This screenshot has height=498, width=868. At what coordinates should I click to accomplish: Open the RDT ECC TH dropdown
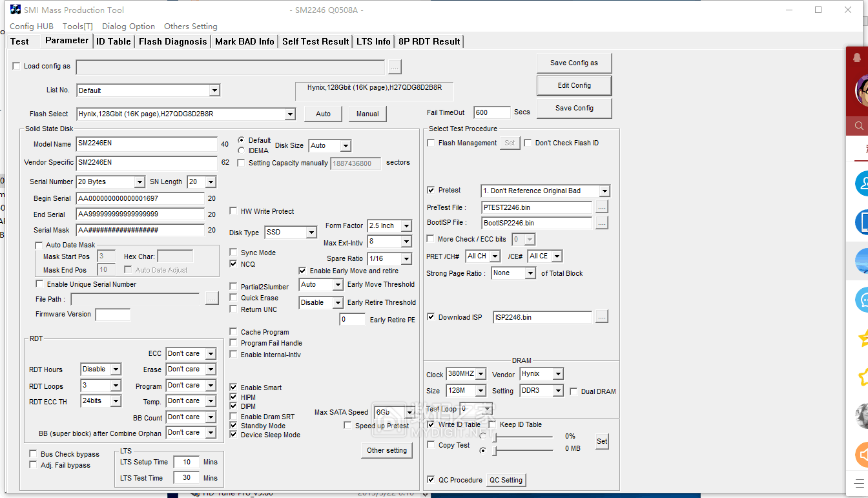[116, 401]
